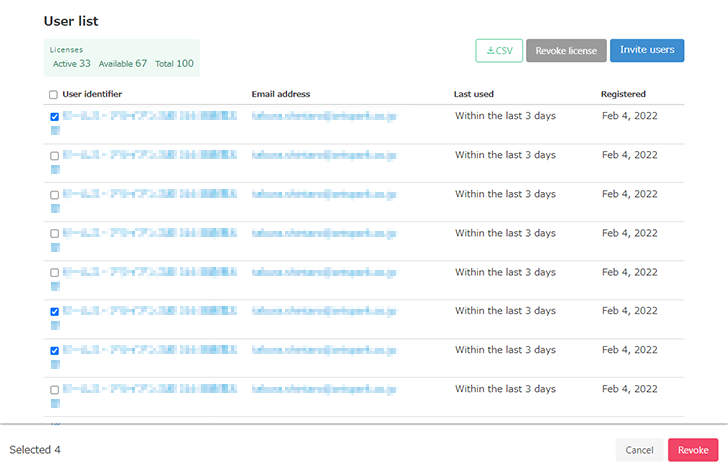The image size is (728, 472).
Task: Cancel the current selection
Action: 639,450
